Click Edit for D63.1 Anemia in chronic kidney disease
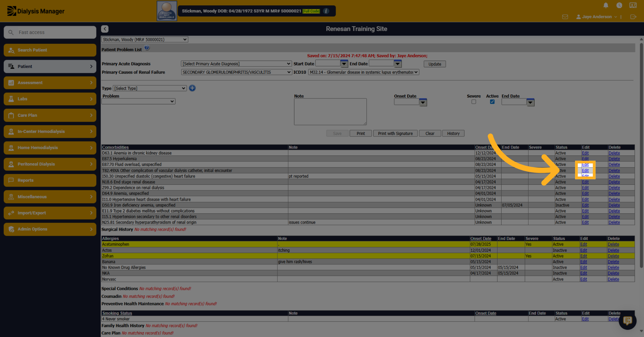The image size is (644, 337). [x=585, y=153]
